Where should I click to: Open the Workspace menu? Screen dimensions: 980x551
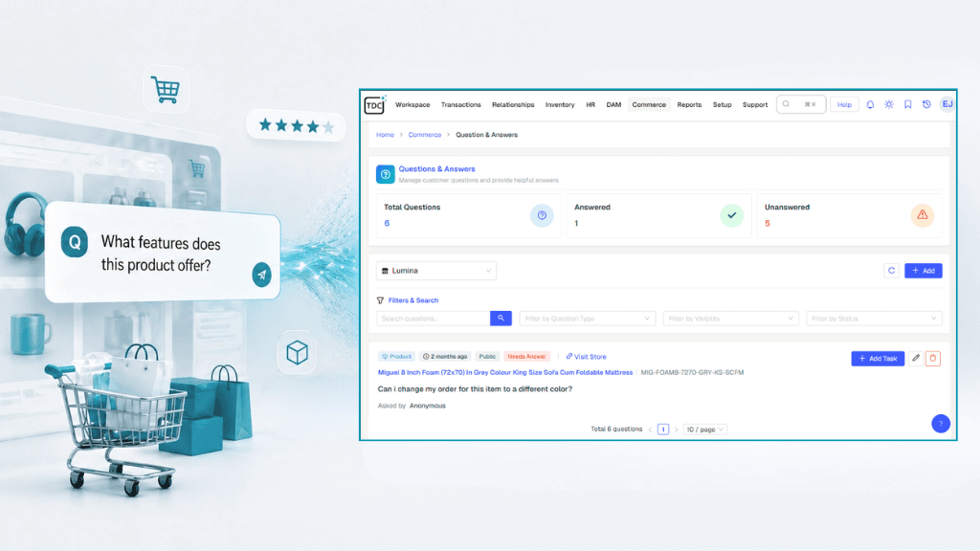tap(412, 105)
